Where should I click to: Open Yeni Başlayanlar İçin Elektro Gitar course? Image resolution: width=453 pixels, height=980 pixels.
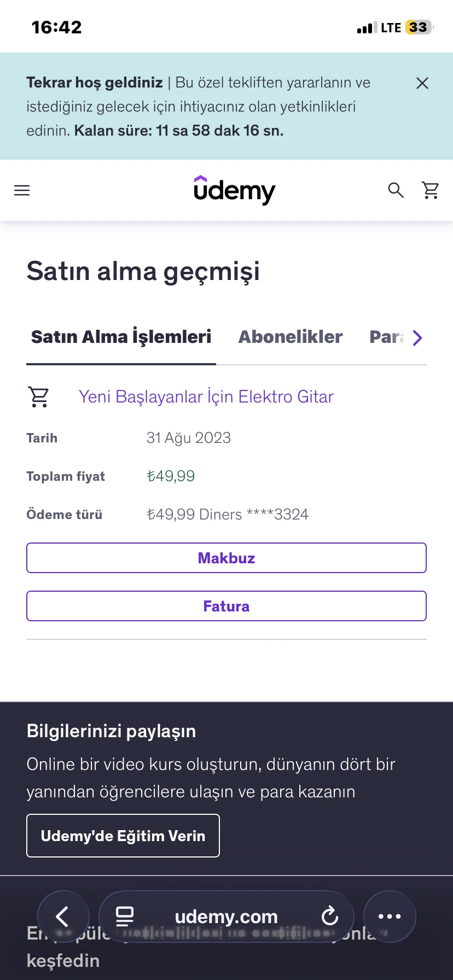206,396
